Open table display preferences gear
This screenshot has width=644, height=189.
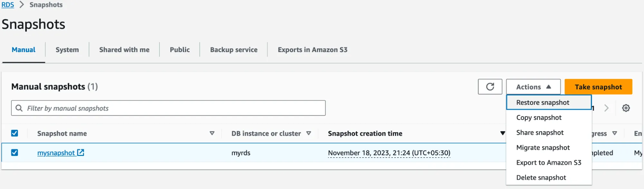tap(626, 108)
